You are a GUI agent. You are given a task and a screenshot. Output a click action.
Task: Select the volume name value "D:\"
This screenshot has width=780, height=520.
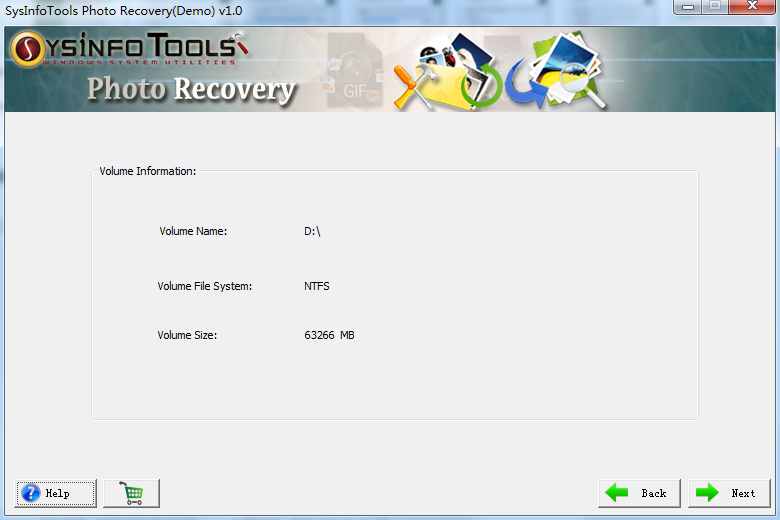pos(312,231)
